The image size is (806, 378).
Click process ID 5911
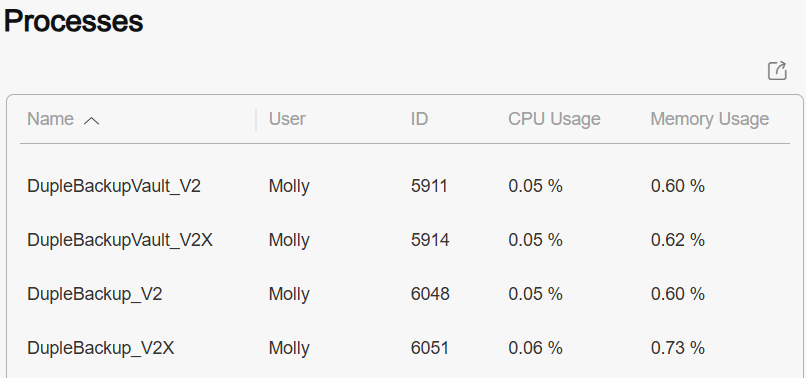click(429, 186)
